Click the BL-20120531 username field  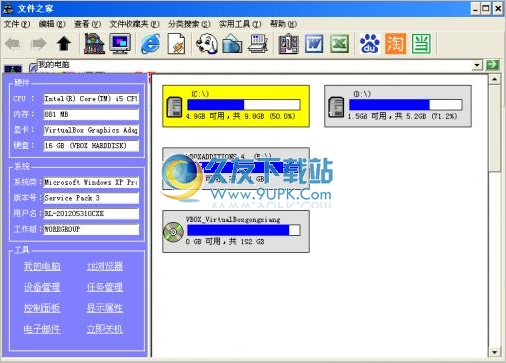pos(91,214)
